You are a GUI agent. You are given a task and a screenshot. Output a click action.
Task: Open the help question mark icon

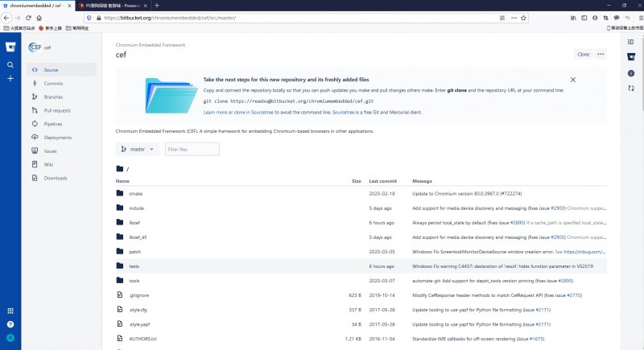click(10, 324)
